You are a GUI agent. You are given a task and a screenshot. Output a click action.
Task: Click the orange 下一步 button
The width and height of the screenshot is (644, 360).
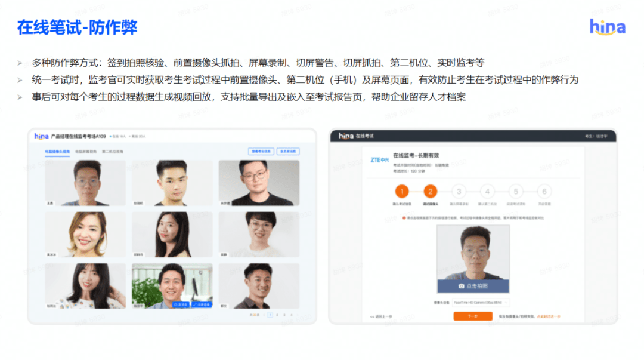473,316
